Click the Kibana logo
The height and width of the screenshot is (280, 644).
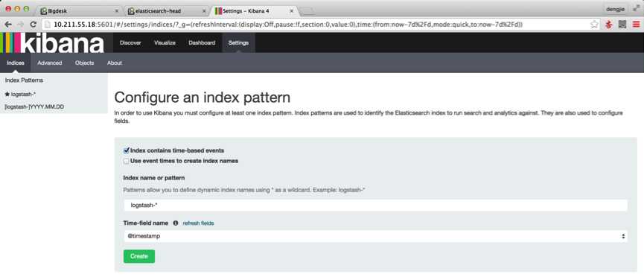[53, 43]
